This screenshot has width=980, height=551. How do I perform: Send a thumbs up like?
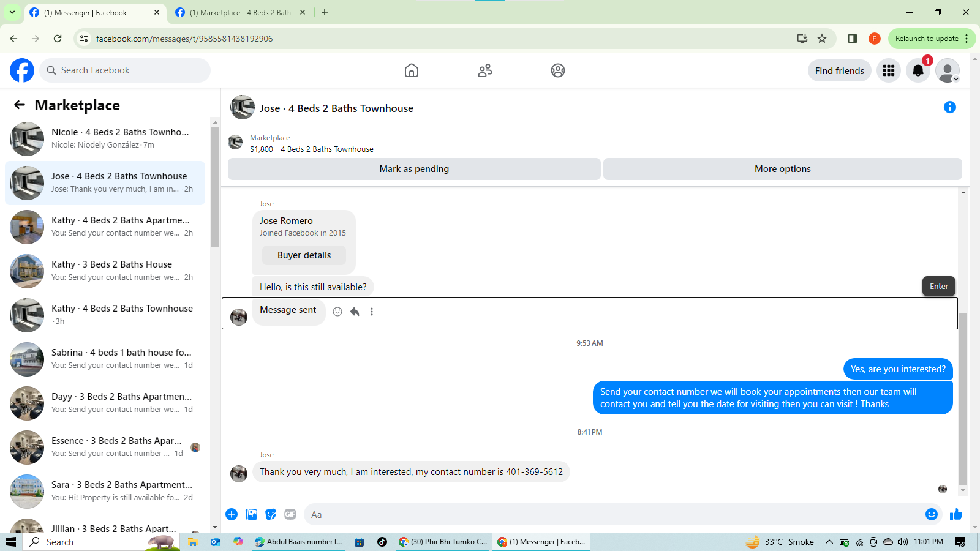tap(956, 514)
